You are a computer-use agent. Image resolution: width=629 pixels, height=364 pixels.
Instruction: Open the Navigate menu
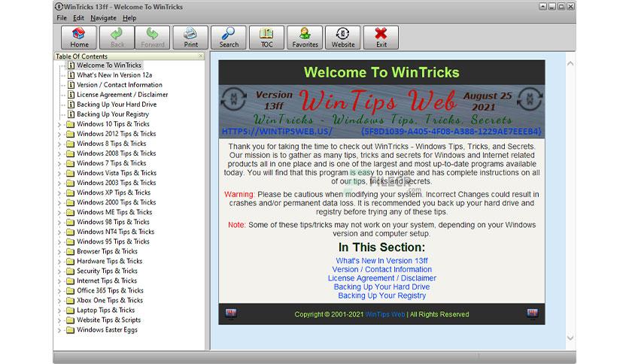(x=103, y=18)
